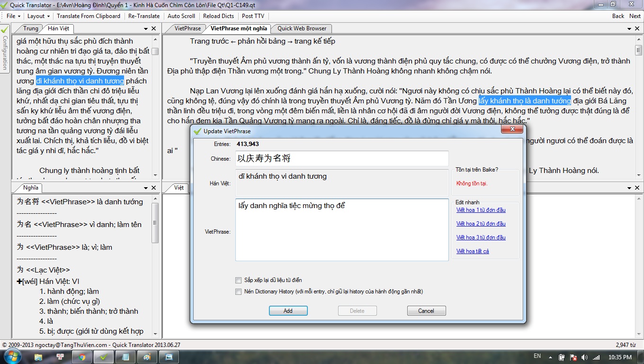Select the Trung tab
Image resolution: width=644 pixels, height=364 pixels.
point(31,28)
